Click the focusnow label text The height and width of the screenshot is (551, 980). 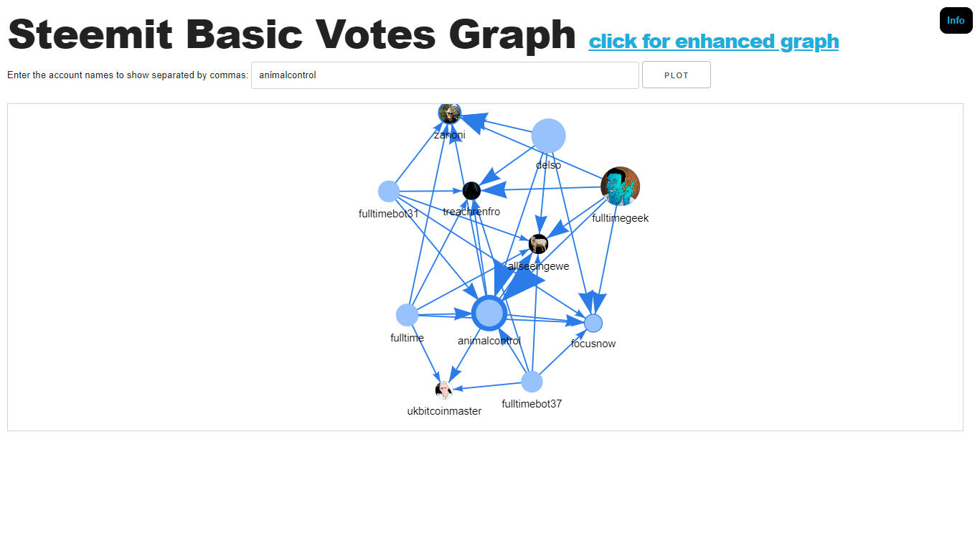(x=593, y=344)
